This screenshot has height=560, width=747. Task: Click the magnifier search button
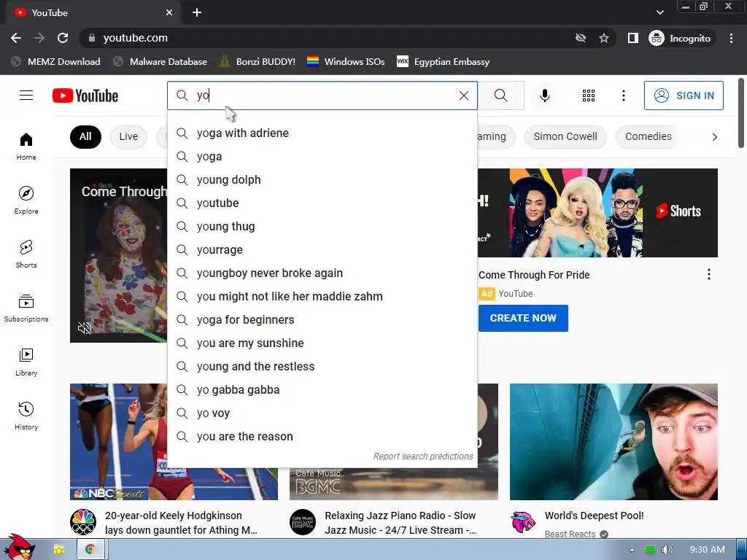pyautogui.click(x=500, y=96)
